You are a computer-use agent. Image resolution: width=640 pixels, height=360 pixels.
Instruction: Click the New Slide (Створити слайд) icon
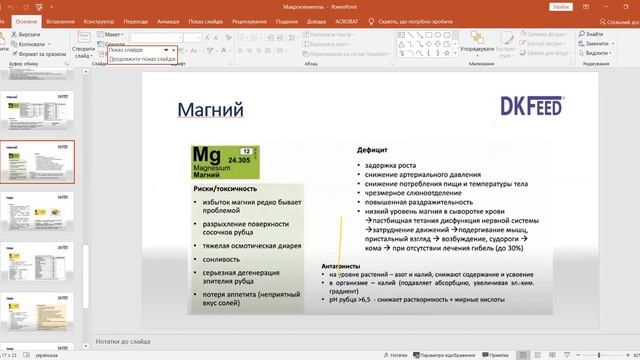point(84,38)
